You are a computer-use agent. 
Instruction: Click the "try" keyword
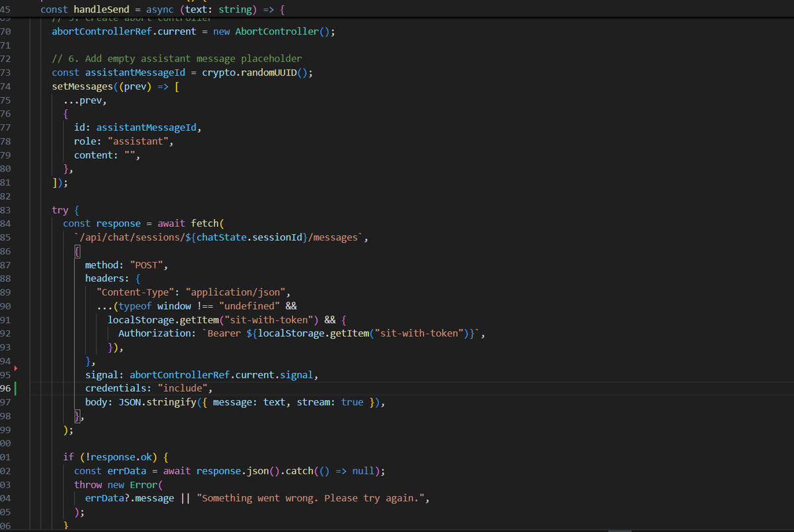(60, 210)
